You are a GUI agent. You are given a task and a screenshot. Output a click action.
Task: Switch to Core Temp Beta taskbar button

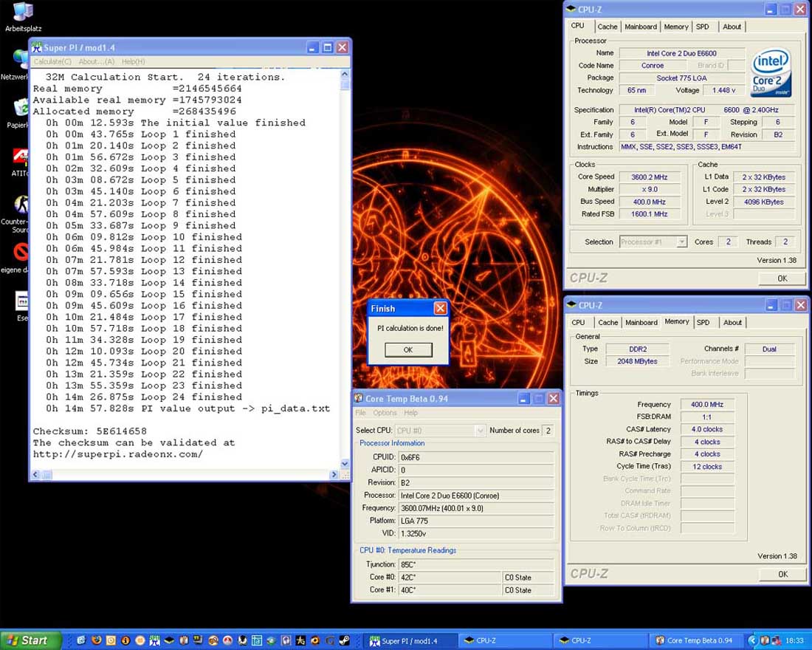693,640
